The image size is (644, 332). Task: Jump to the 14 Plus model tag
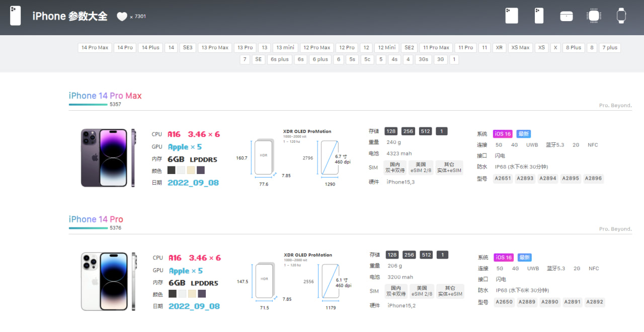150,48
